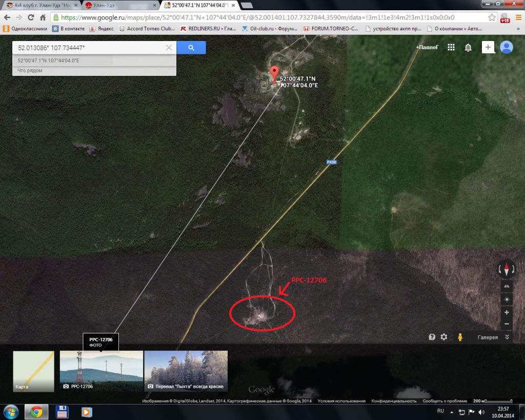Image resolution: width=525 pixels, height=420 pixels.
Task: Open the Google apps grid
Action: [451, 47]
